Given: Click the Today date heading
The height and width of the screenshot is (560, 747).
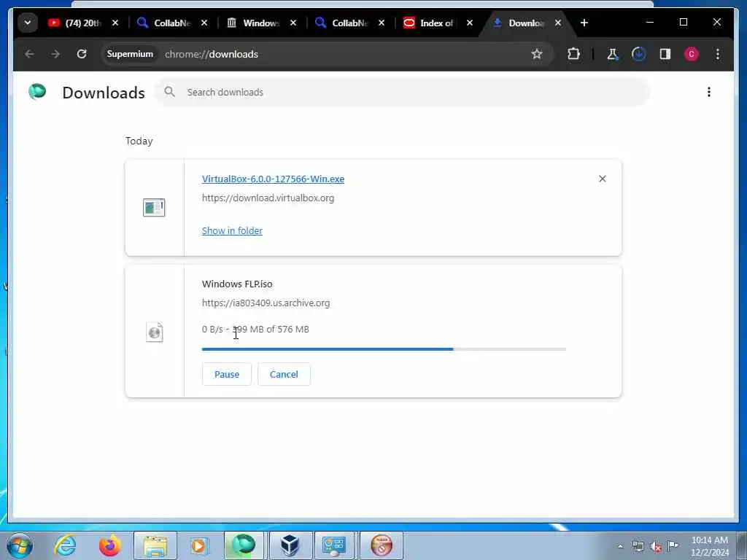Looking at the screenshot, I should click(139, 141).
